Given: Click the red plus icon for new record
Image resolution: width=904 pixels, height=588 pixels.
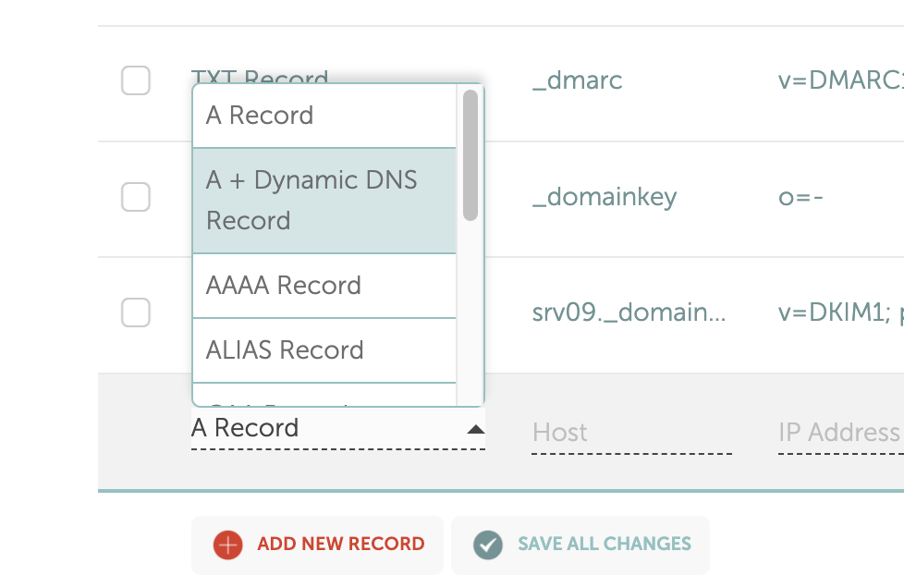Looking at the screenshot, I should click(226, 545).
